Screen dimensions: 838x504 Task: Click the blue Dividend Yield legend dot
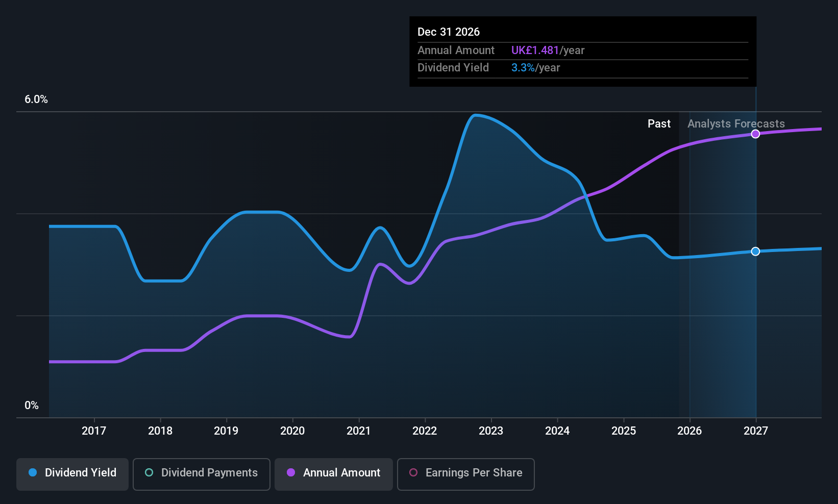coord(32,473)
